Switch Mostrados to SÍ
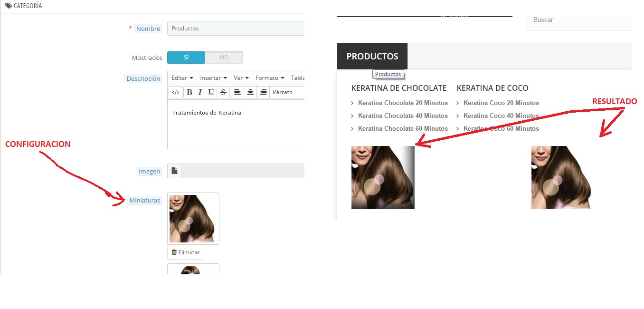Image resolution: width=644 pixels, height=309 pixels. click(x=186, y=58)
